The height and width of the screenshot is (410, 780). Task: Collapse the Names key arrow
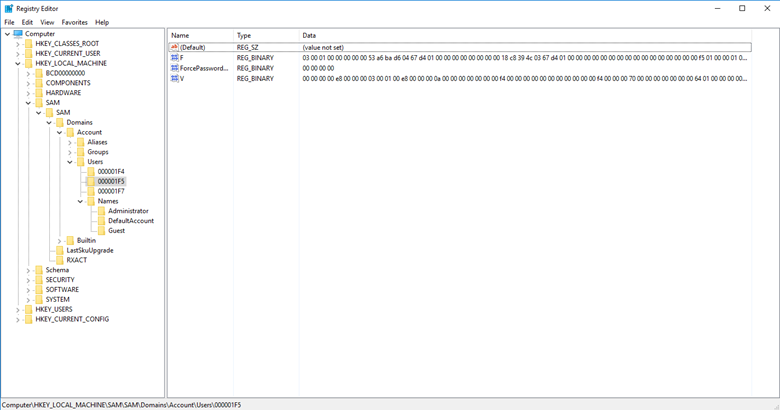click(81, 202)
